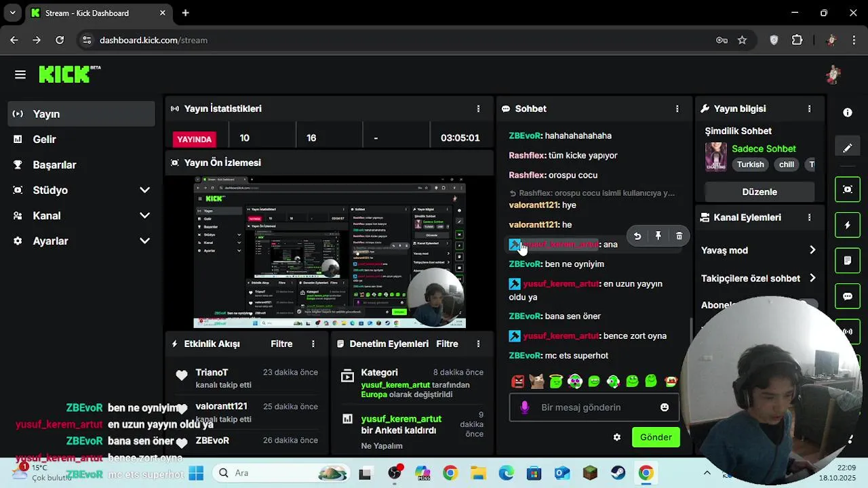Open the info icon in right sidebar
Viewport: 868px width, 488px height.
[848, 113]
